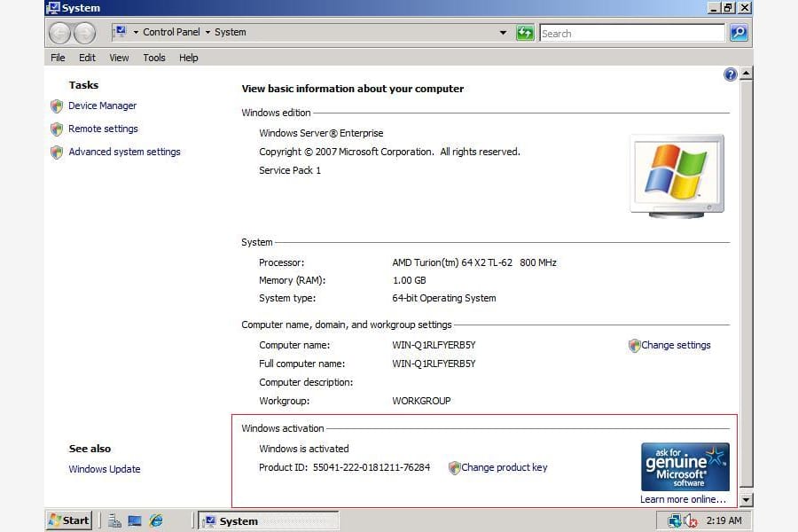Viewport: 798px width, 532px height.
Task: Click the Show Desktop Quick Launch icon
Action: 135,520
